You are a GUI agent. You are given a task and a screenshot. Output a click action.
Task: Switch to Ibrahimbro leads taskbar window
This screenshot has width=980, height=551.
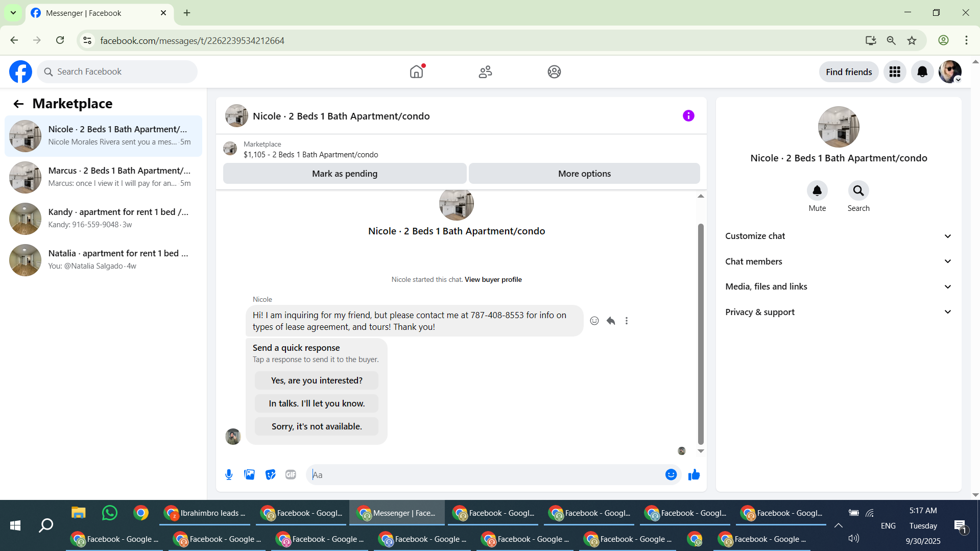point(205,513)
